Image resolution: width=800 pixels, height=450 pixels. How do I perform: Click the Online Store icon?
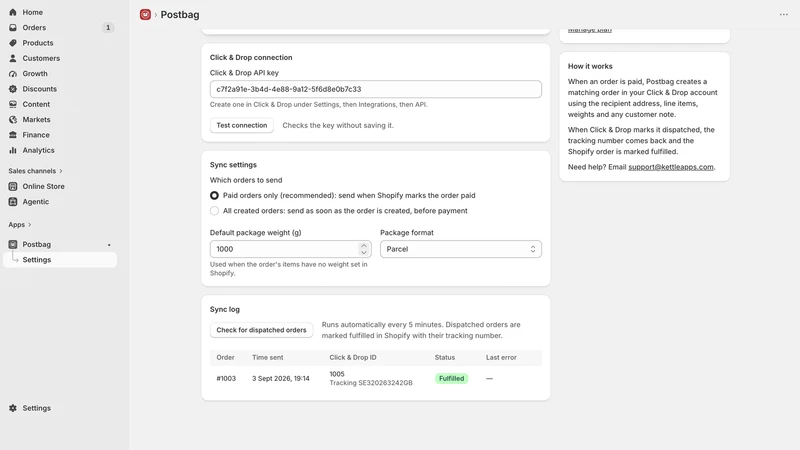(x=13, y=186)
